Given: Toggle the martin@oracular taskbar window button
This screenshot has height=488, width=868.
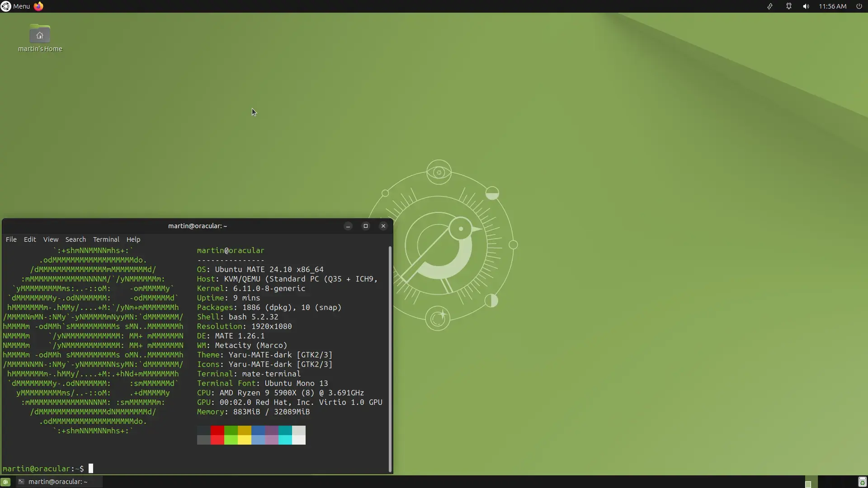Looking at the screenshot, I should 58,482.
